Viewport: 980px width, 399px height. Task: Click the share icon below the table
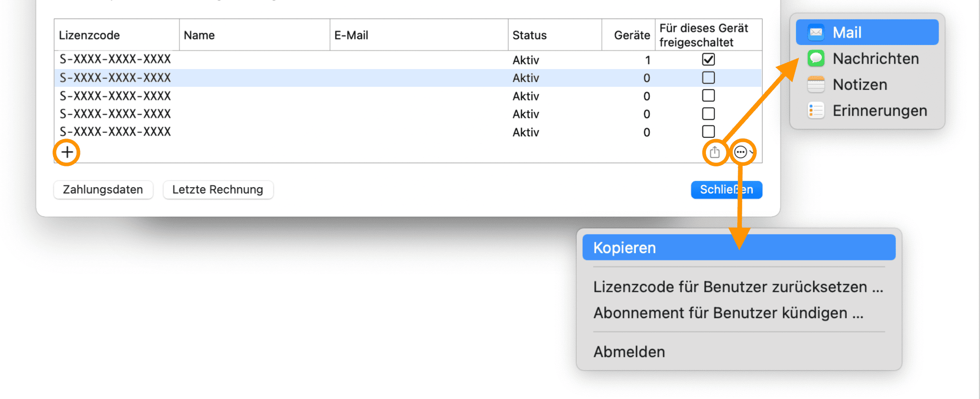coord(715,152)
